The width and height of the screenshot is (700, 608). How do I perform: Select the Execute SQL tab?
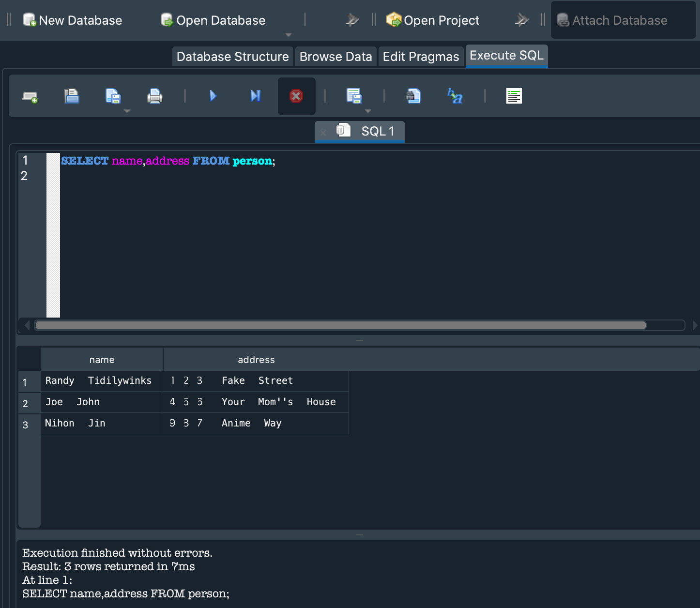click(x=506, y=56)
